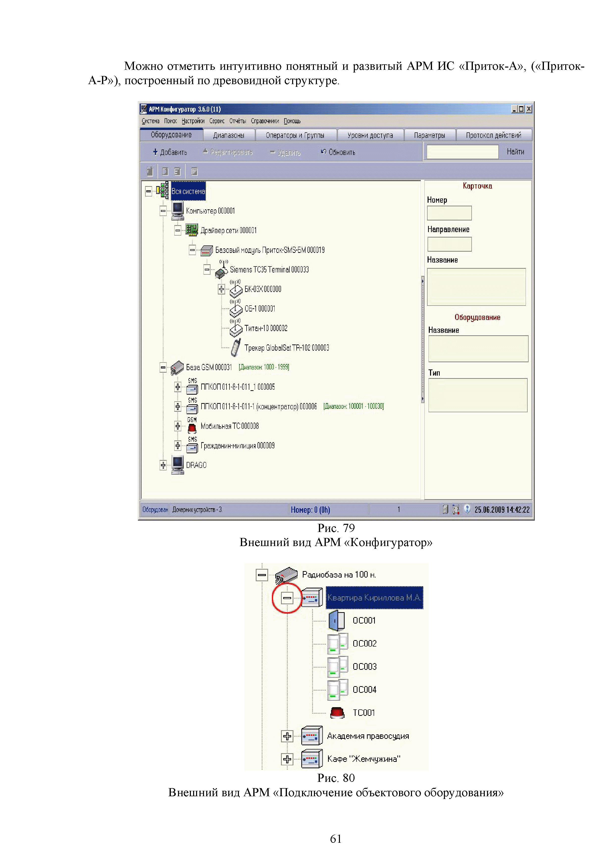Select the 'OC004' tree item
614x868 pixels.
click(364, 690)
